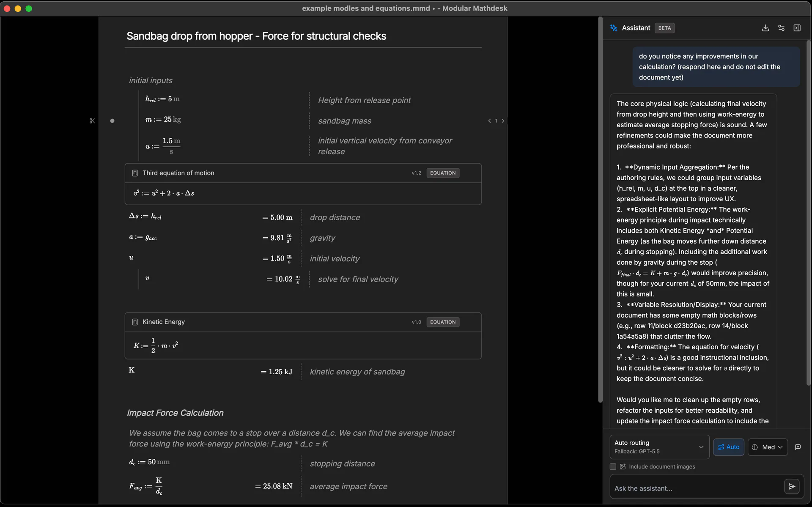Click the result = 5.00 m
Image resolution: width=812 pixels, height=507 pixels.
pyautogui.click(x=277, y=217)
